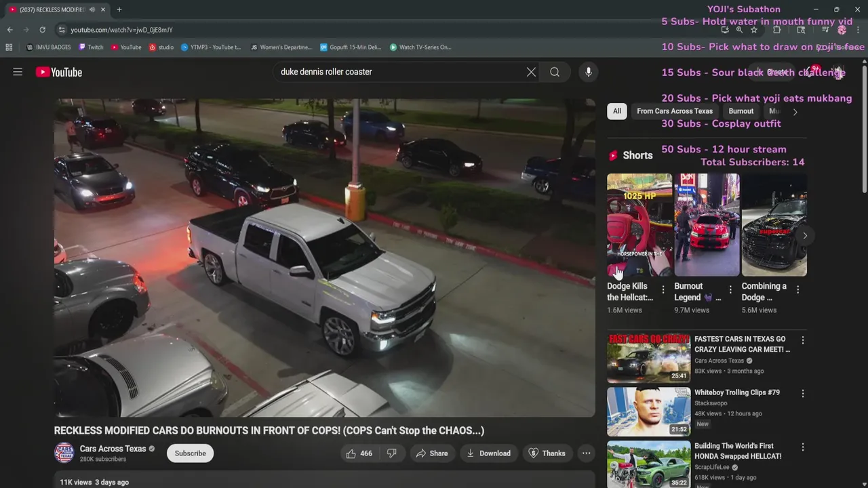The image size is (868, 488).
Task: Open options for Combining a Dodge short
Action: pos(798,289)
